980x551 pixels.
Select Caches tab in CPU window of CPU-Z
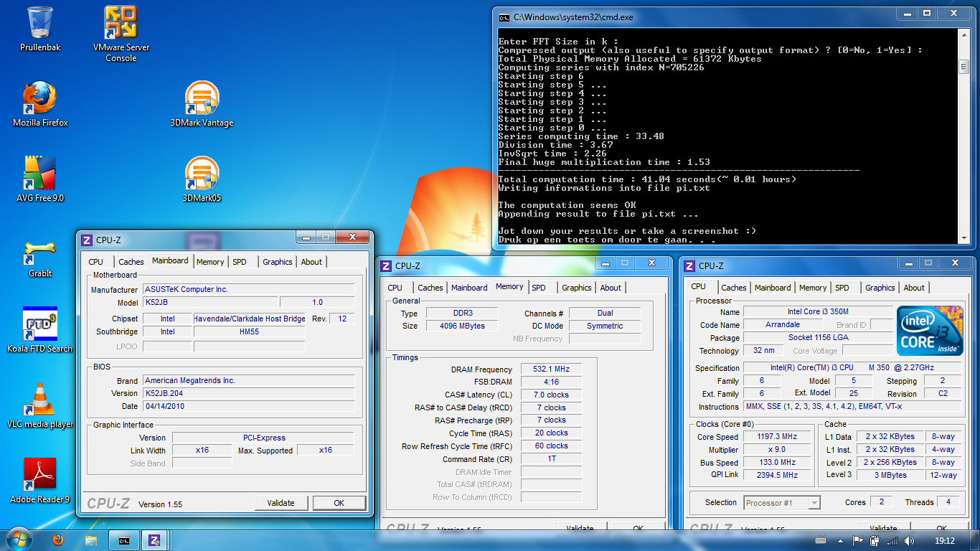pyautogui.click(x=734, y=288)
